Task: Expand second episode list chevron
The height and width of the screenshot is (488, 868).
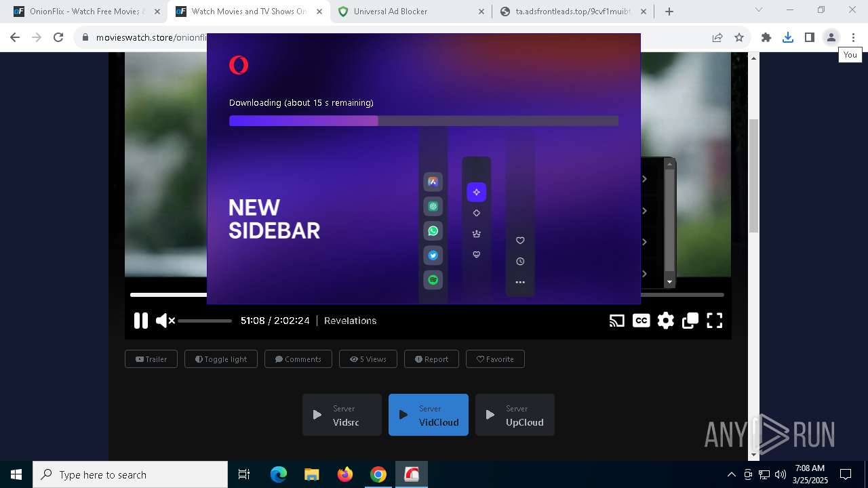Action: [x=645, y=211]
